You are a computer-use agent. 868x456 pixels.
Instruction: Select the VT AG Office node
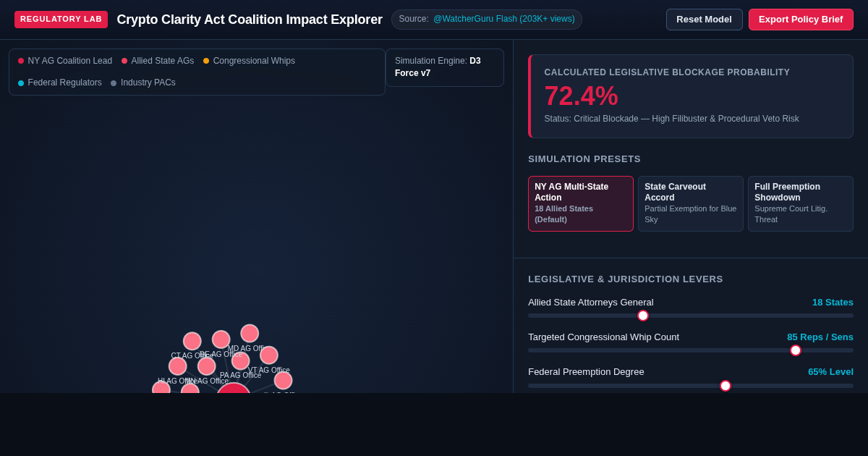pos(269,355)
